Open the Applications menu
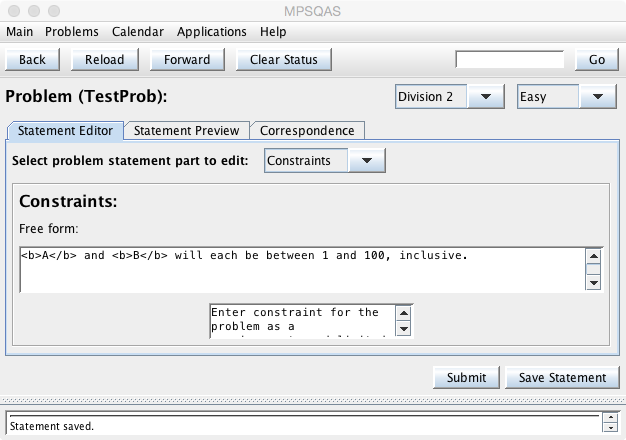The height and width of the screenshot is (440, 626). (213, 32)
